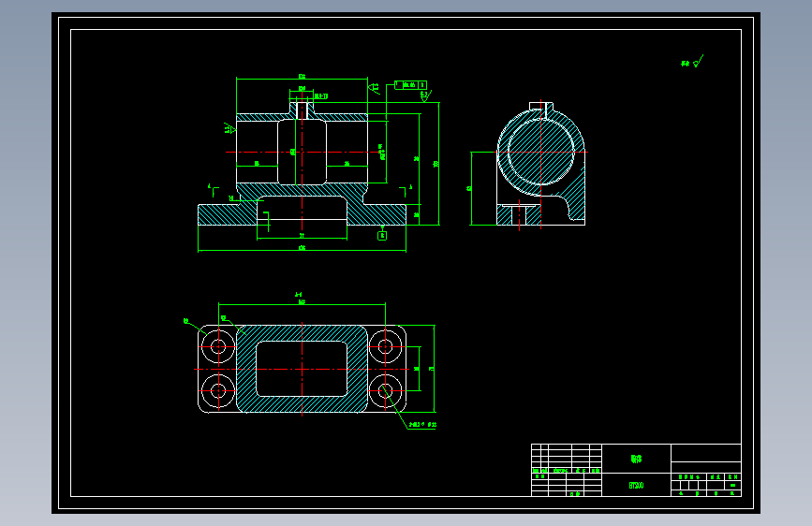Pick the top boss slot on the side view

[541, 107]
